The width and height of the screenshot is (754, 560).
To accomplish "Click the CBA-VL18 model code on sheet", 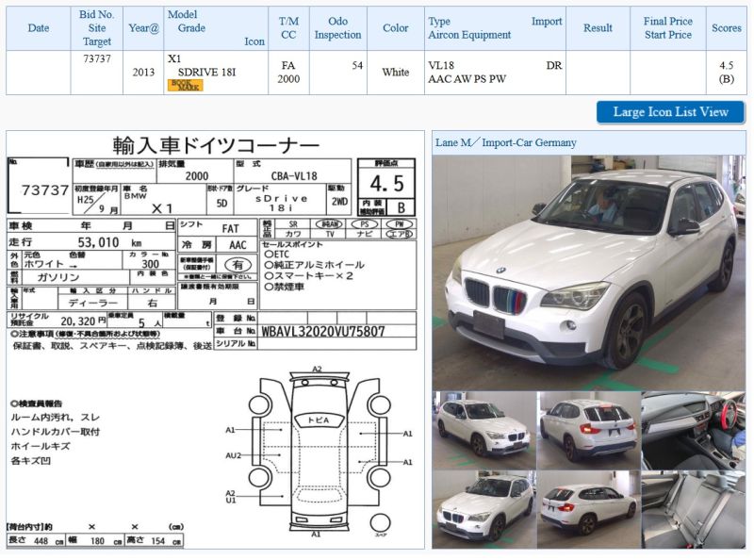I will pos(294,176).
